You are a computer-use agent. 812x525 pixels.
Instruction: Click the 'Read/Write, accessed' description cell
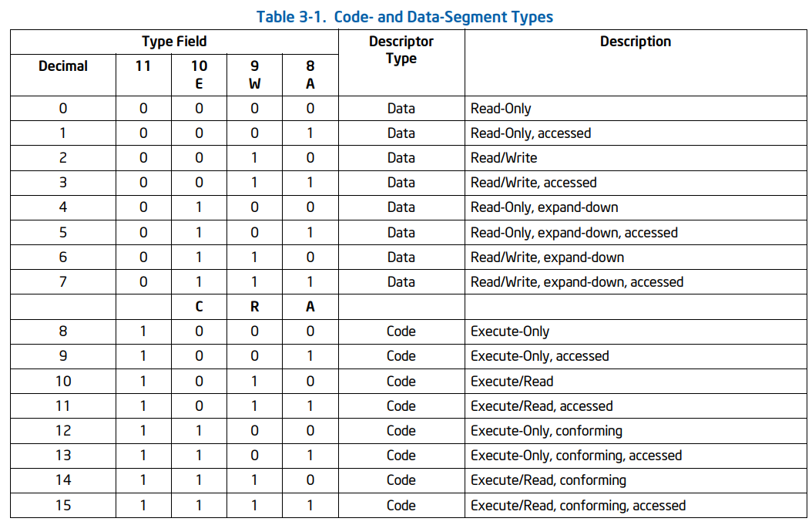pos(533,183)
